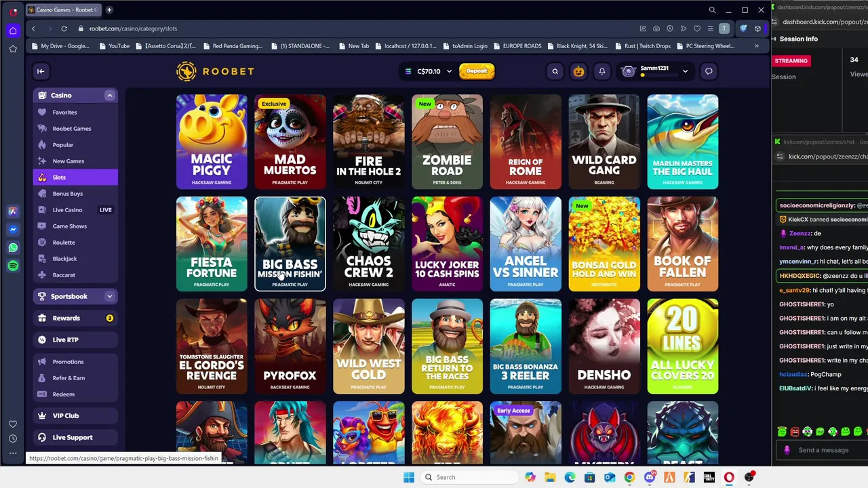The image size is (868, 488).
Task: Open Live Casino category
Action: [x=75, y=209]
